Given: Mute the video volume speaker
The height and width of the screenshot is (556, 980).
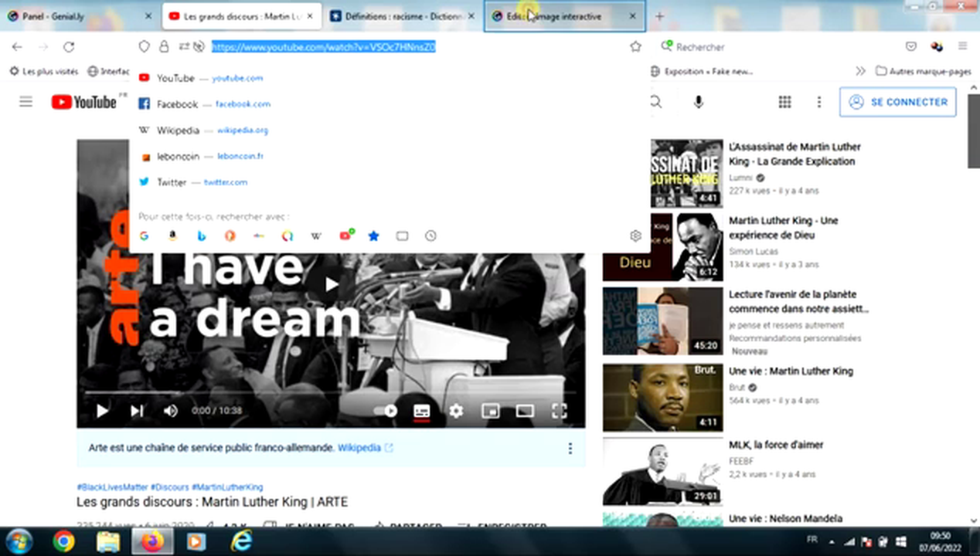Looking at the screenshot, I should [171, 411].
